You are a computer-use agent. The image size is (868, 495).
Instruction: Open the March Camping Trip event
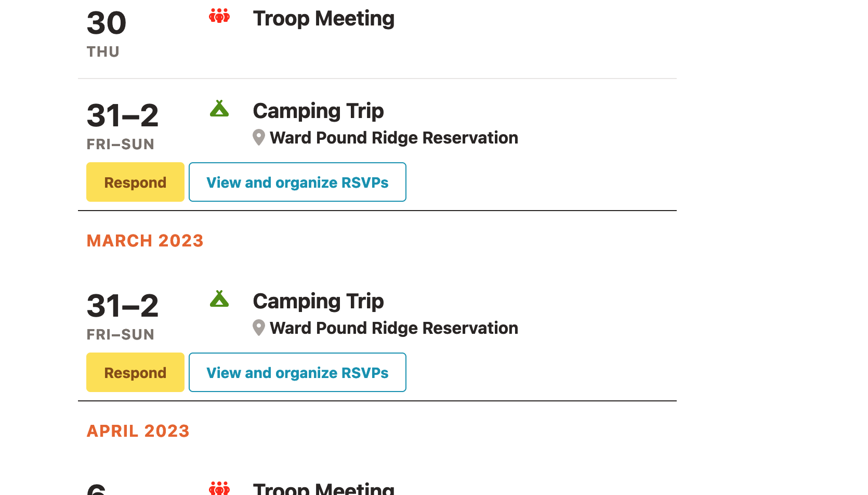(318, 301)
